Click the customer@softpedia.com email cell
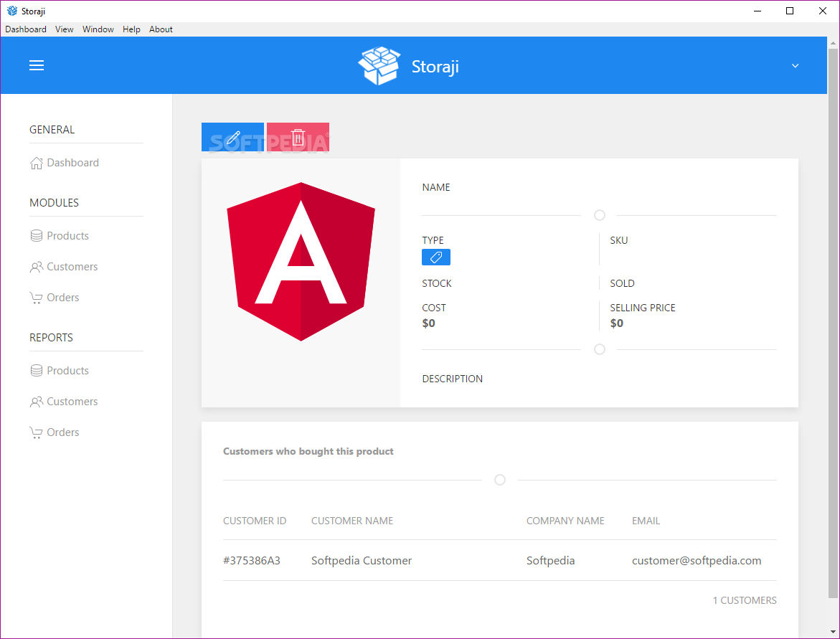The image size is (840, 639). 697,561
